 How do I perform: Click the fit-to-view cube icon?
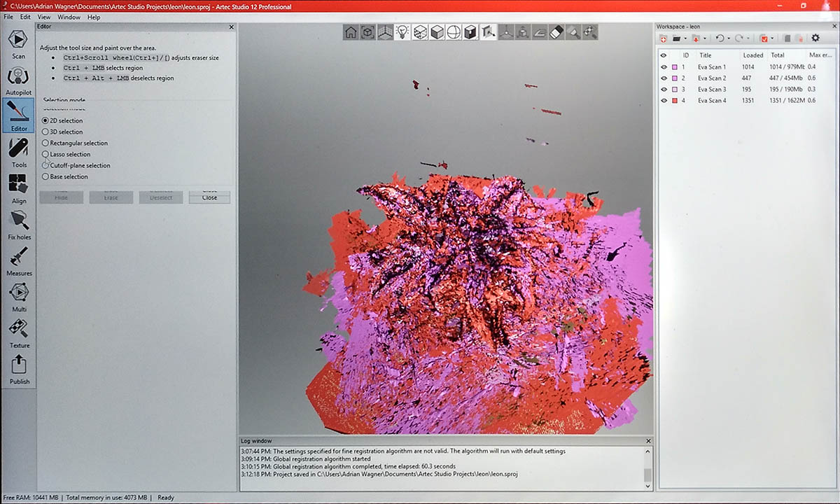(x=367, y=32)
